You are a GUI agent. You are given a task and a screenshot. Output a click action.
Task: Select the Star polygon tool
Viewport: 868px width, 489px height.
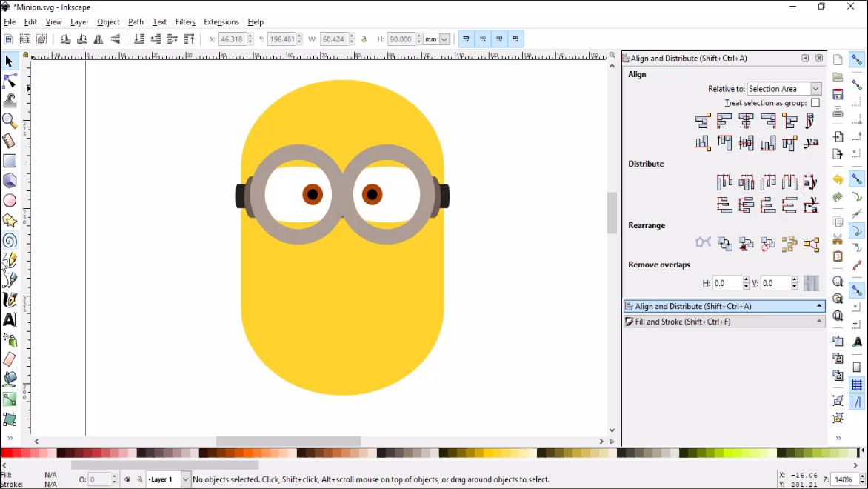[10, 220]
